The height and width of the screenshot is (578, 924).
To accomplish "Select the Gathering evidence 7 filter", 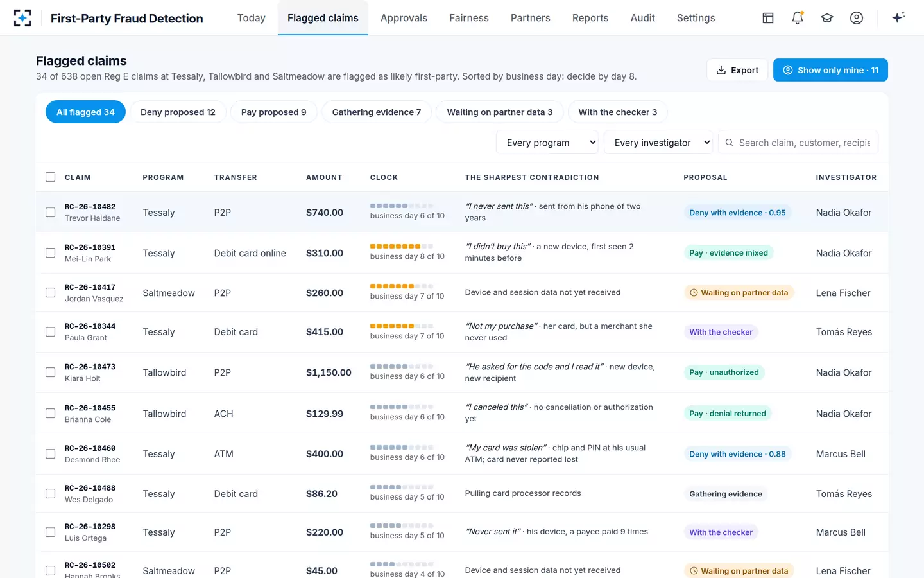I will pos(377,112).
